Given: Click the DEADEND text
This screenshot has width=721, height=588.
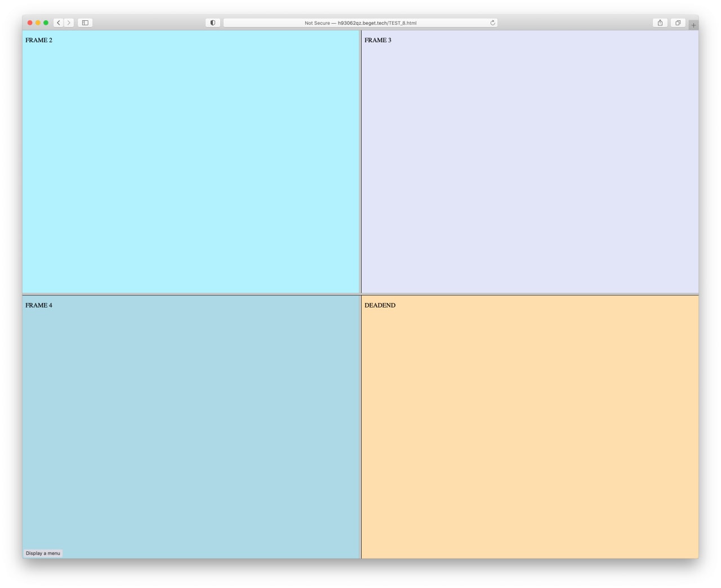Looking at the screenshot, I should point(380,305).
